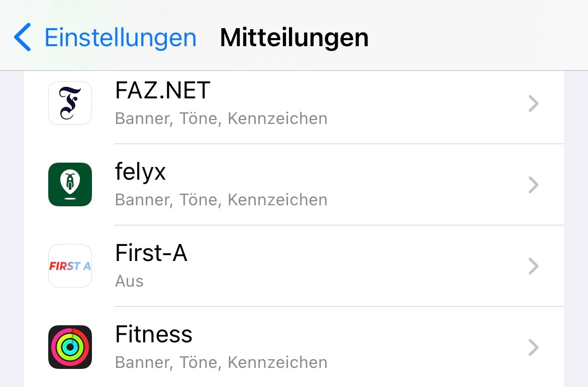The width and height of the screenshot is (588, 387).
Task: Tap the Fitness activity rings icon
Action: tap(70, 347)
